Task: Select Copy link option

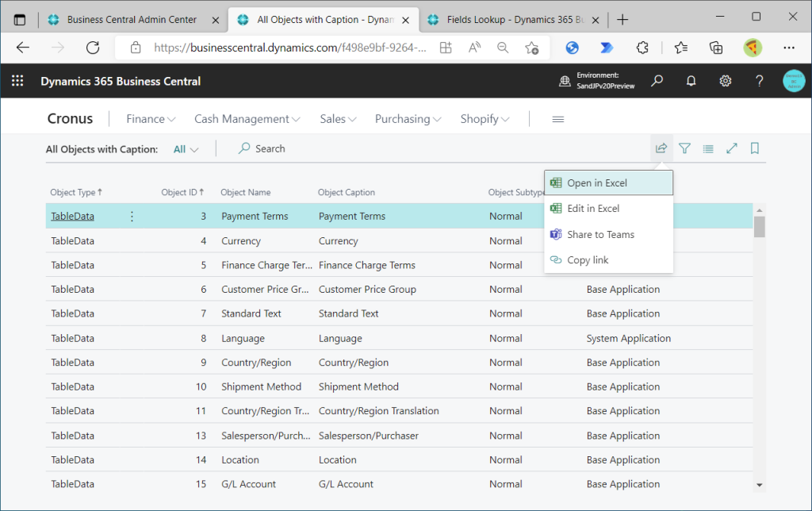Action: pos(608,260)
